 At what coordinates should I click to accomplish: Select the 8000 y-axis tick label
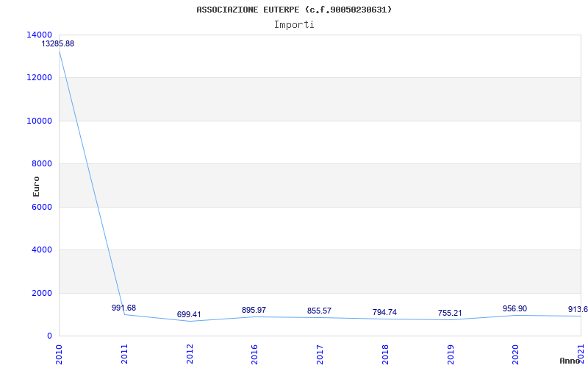pyautogui.click(x=41, y=163)
